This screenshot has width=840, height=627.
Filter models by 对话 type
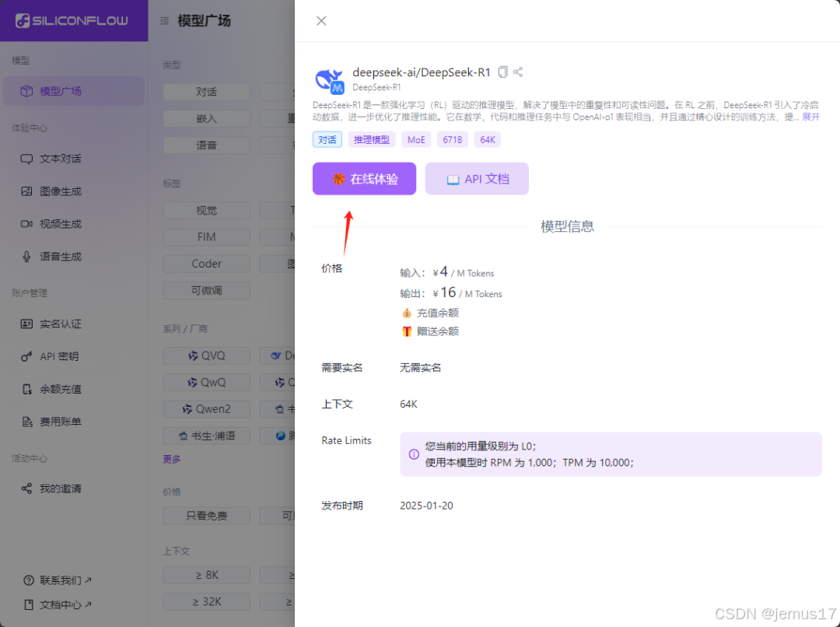point(206,92)
